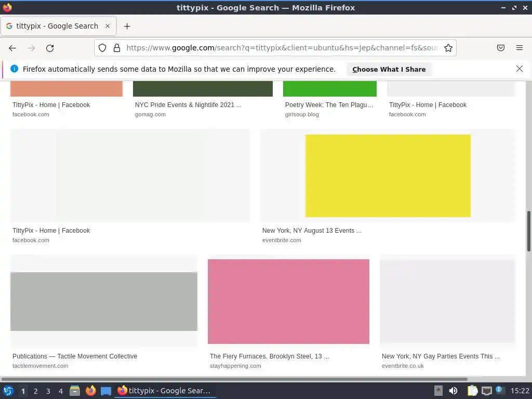
Task: Dismiss the Firefox data notification bar
Action: [519, 69]
